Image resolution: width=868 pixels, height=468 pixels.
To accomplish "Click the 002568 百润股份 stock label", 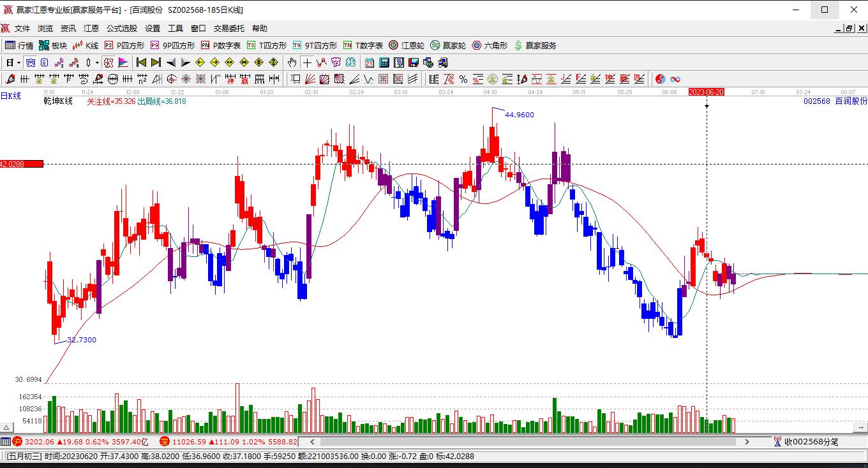I will pyautogui.click(x=835, y=101).
